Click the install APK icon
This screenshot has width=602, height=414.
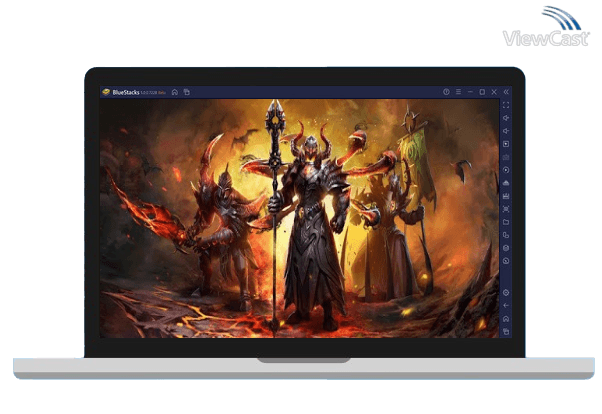tap(506, 183)
